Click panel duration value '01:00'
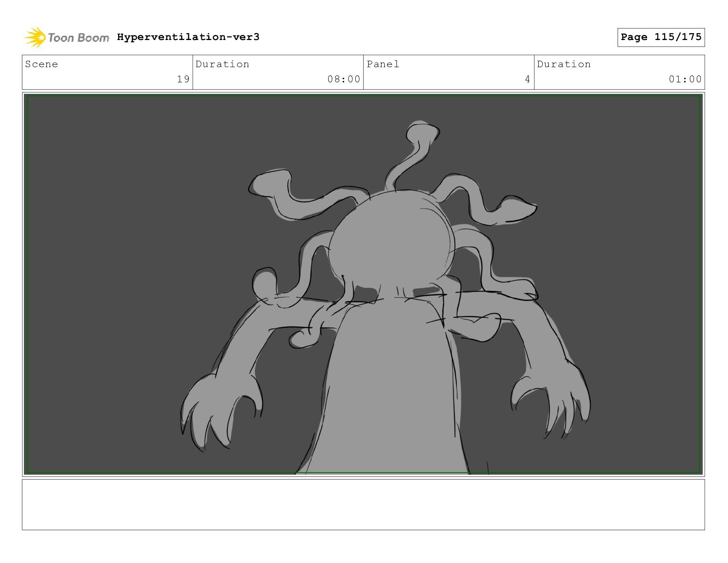The image size is (728, 563). pos(685,79)
